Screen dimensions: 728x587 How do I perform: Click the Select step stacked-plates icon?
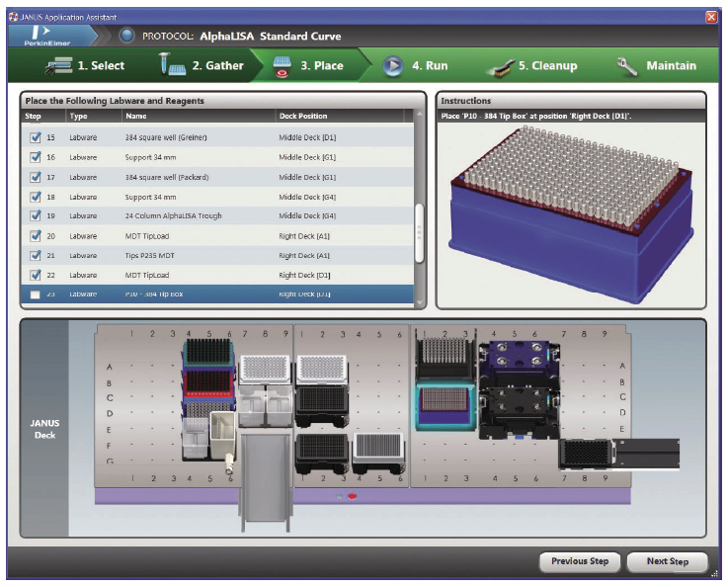[x=58, y=65]
